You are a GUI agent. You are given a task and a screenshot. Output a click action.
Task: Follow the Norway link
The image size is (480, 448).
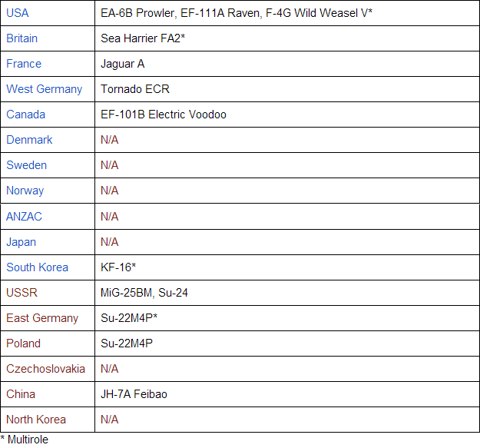[25, 191]
